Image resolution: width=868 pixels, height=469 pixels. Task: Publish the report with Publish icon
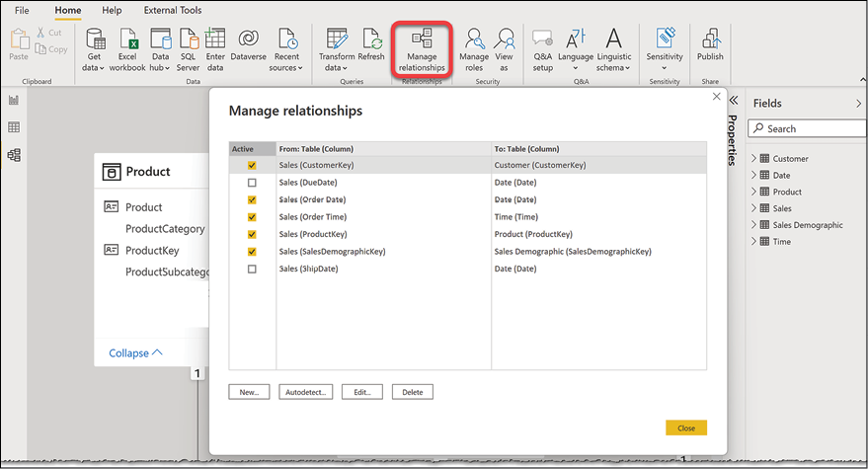711,39
